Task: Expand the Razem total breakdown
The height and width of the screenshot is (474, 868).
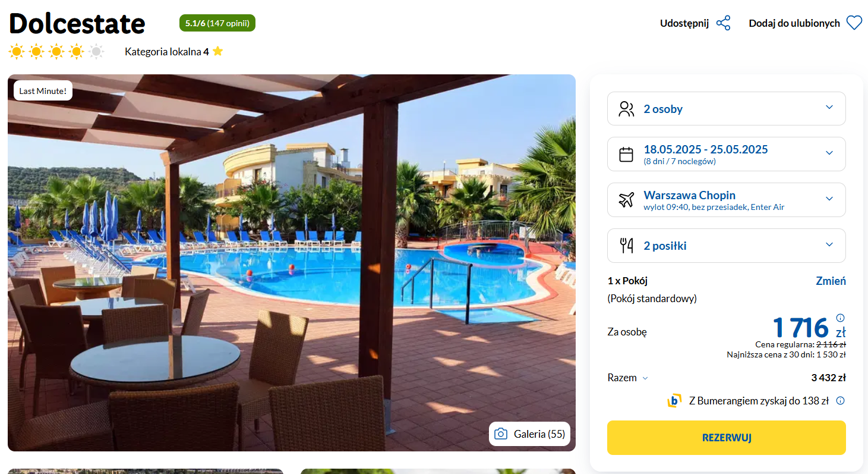Action: click(x=628, y=378)
